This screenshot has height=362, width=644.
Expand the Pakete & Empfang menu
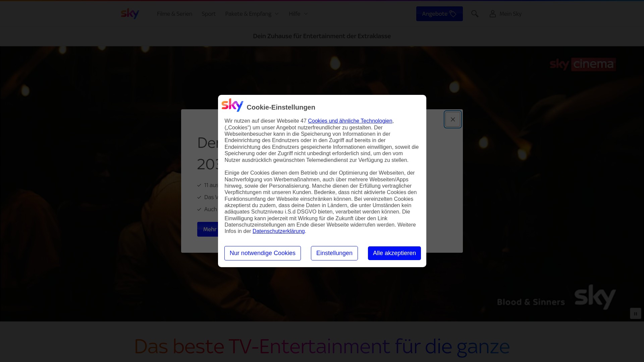point(252,14)
